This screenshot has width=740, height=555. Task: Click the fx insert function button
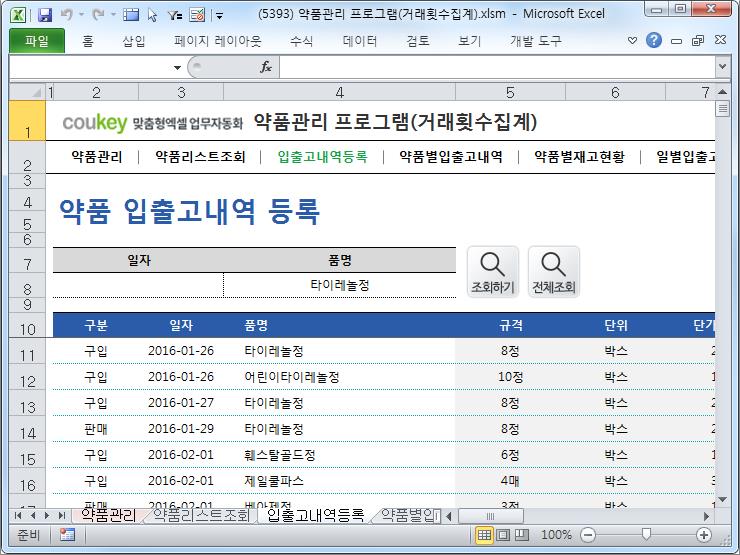266,67
